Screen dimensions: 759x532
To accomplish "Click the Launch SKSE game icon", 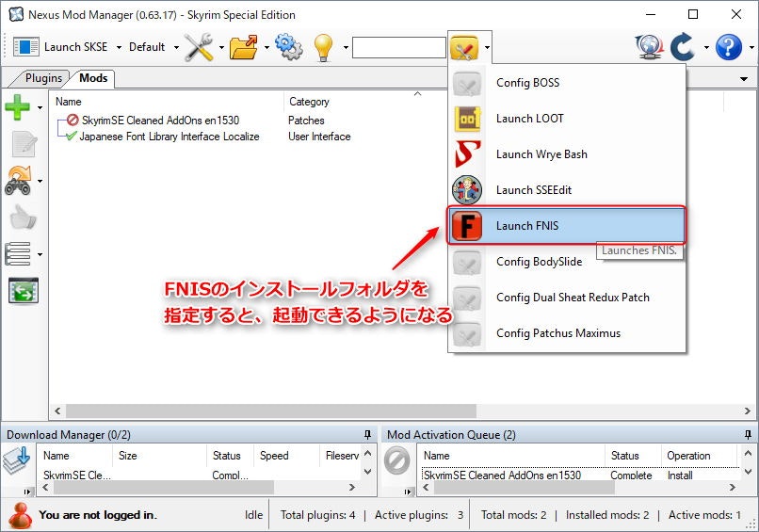I will [25, 47].
